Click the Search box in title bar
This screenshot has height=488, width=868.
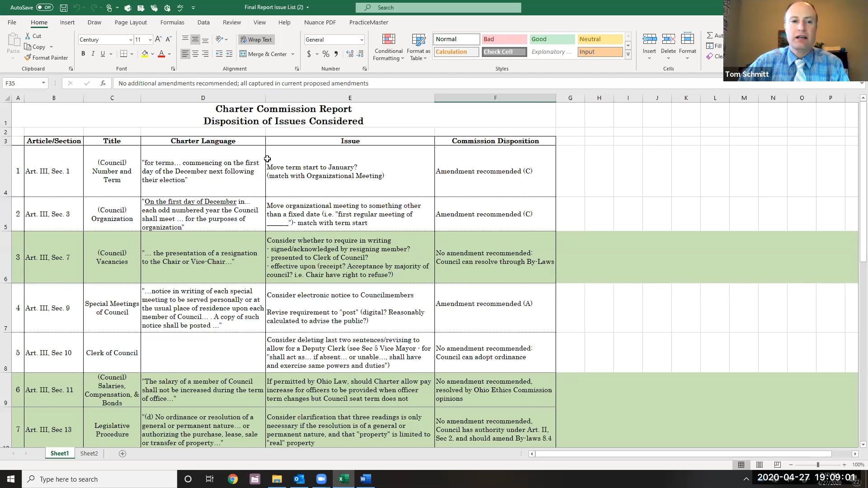[438, 8]
